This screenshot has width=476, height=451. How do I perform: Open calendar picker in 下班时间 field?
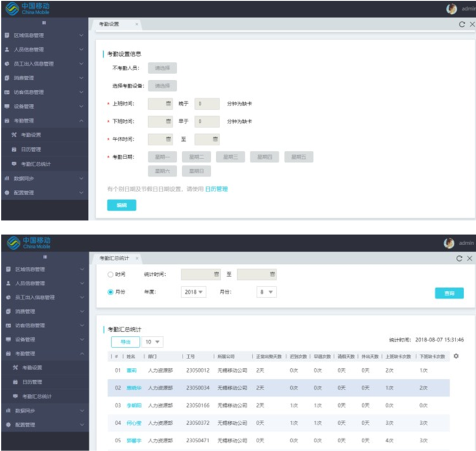(168, 121)
